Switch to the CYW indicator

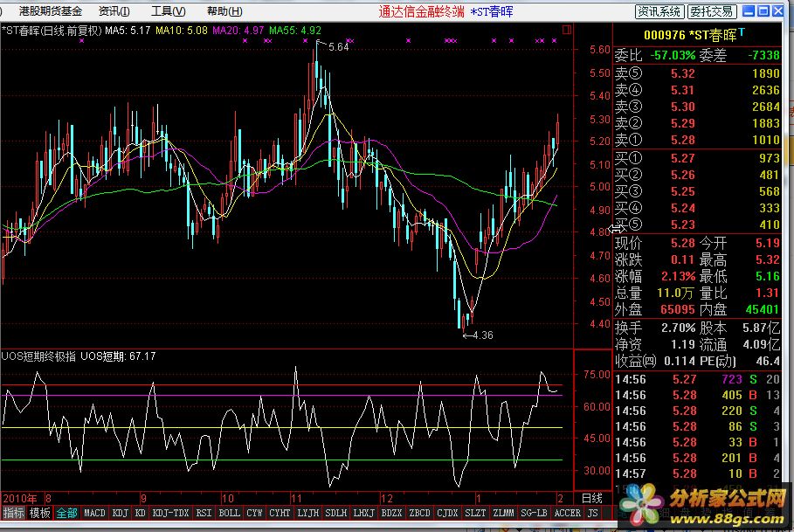254,513
